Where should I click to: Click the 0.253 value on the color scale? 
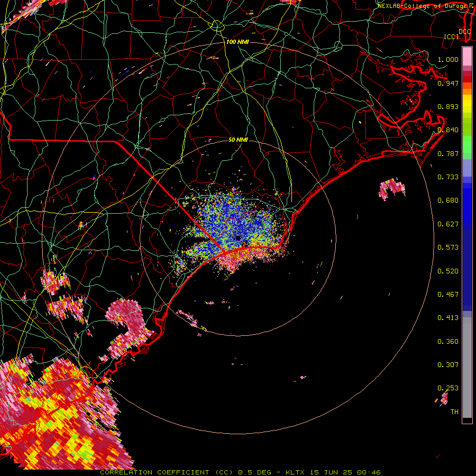tap(448, 388)
